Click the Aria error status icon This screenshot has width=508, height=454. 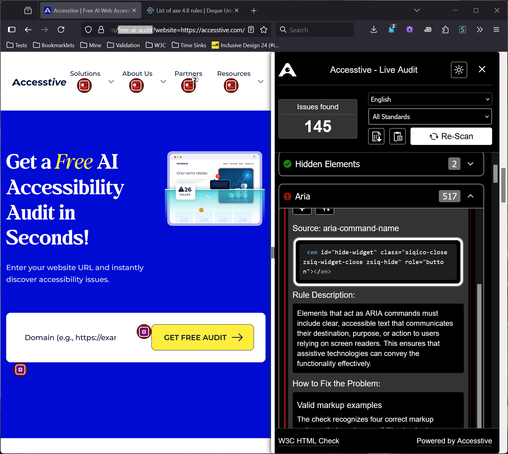(287, 196)
